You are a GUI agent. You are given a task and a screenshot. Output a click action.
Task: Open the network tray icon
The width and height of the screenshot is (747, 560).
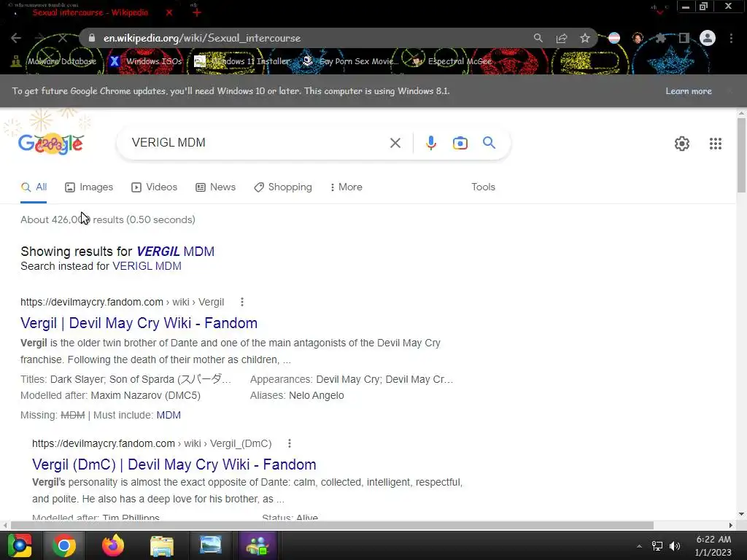pyautogui.click(x=657, y=546)
